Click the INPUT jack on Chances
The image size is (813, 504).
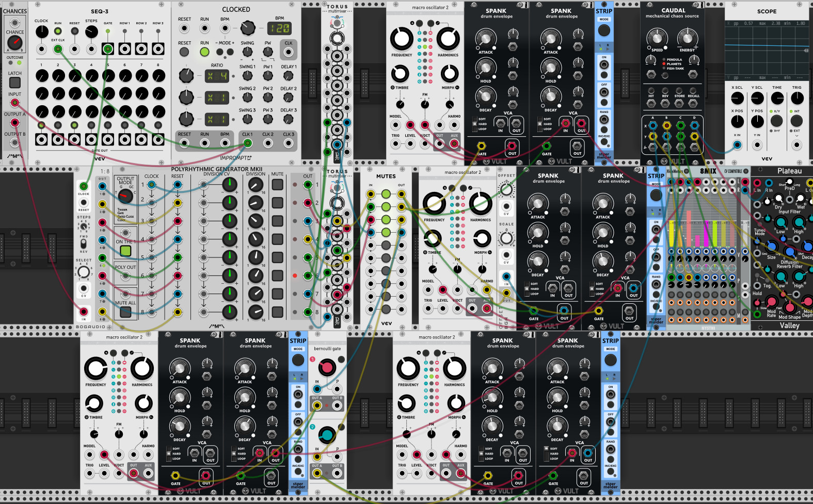pos(14,103)
